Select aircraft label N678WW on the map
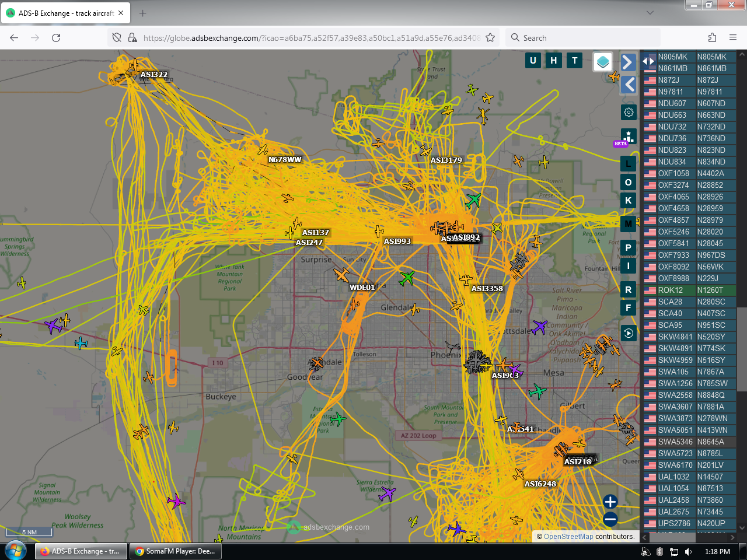The image size is (747, 560). coord(285,160)
